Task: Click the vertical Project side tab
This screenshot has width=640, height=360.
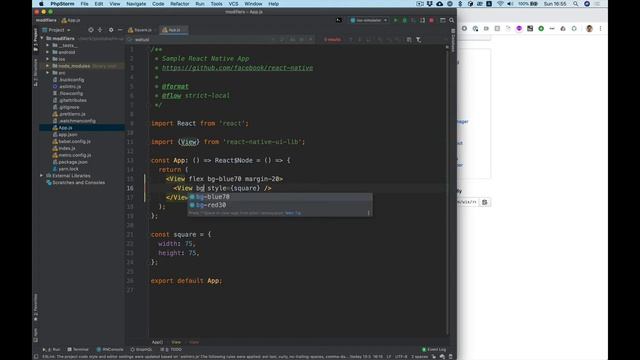Action: (36, 39)
